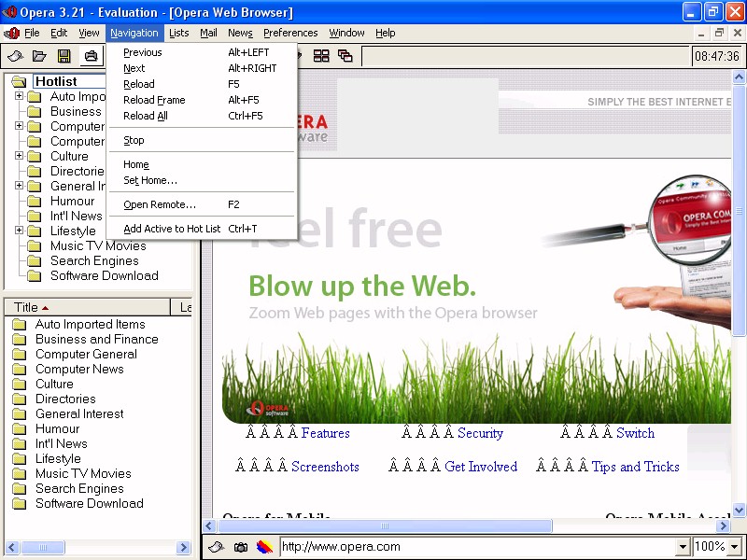
Task: Choose Add Active to Hot List
Action: pyautogui.click(x=202, y=229)
